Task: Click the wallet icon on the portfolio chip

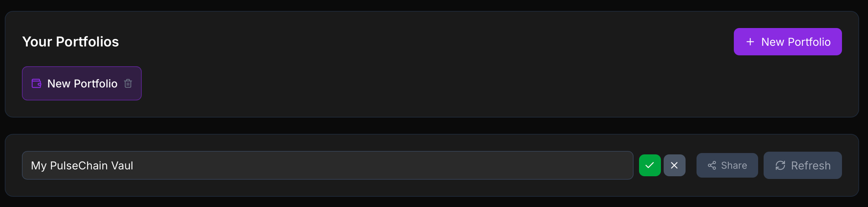Action: tap(36, 83)
